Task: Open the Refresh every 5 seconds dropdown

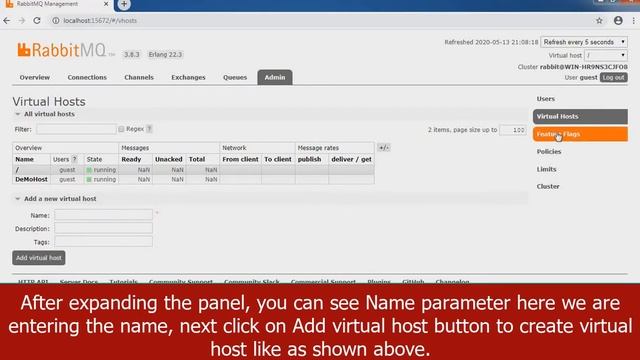Action: tap(584, 42)
